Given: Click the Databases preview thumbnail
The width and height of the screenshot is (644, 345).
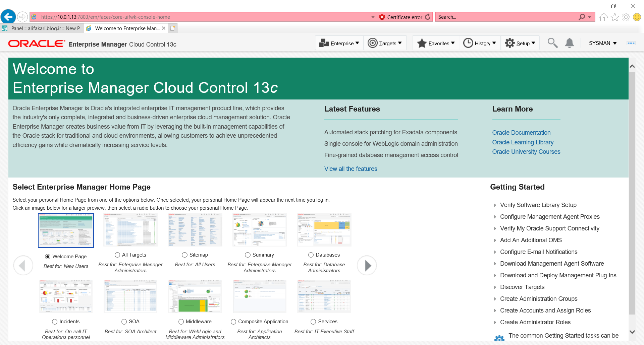Looking at the screenshot, I should point(324,230).
